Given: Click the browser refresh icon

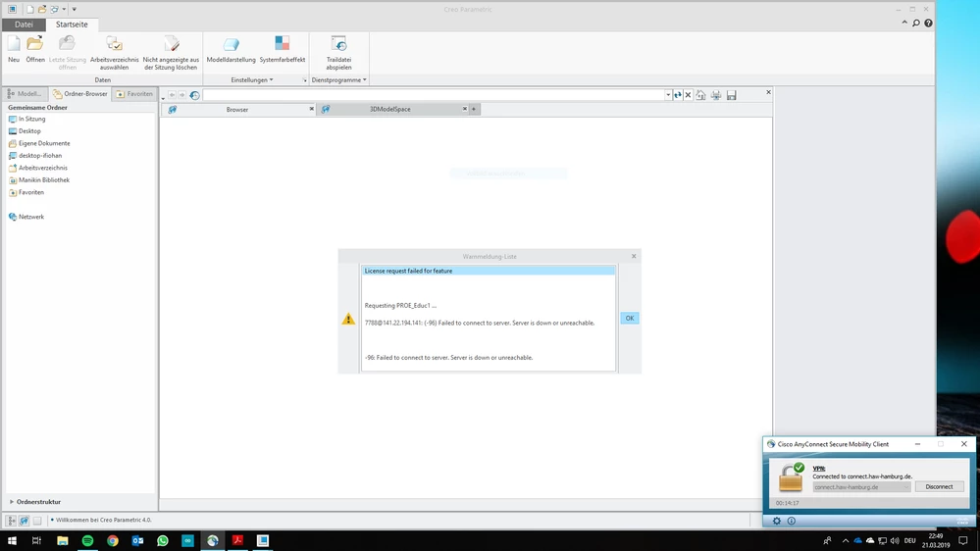Looking at the screenshot, I should click(x=678, y=95).
